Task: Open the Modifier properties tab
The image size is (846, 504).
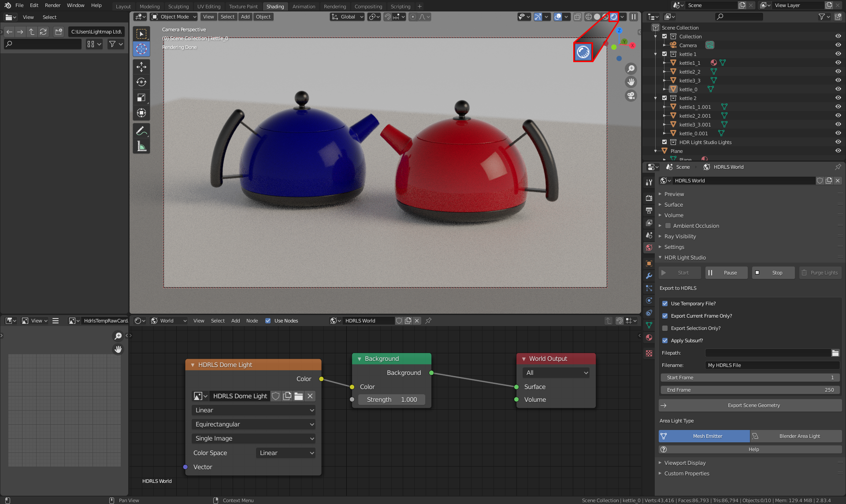Action: tap(649, 276)
